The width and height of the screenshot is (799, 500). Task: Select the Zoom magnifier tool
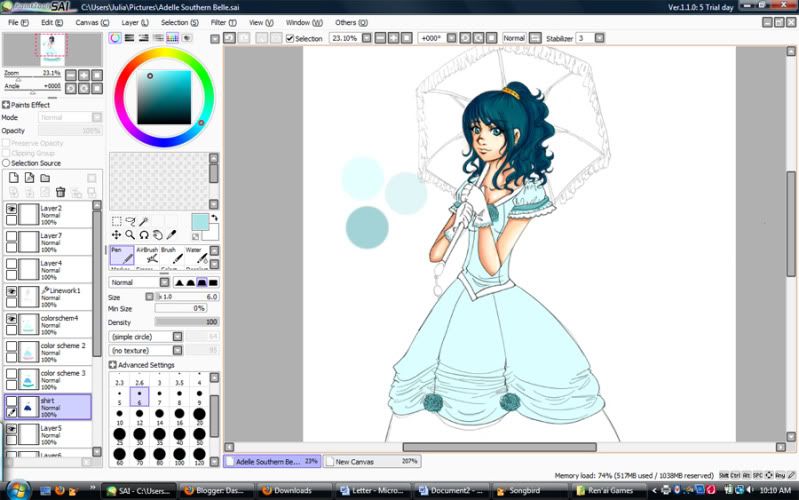coord(130,235)
